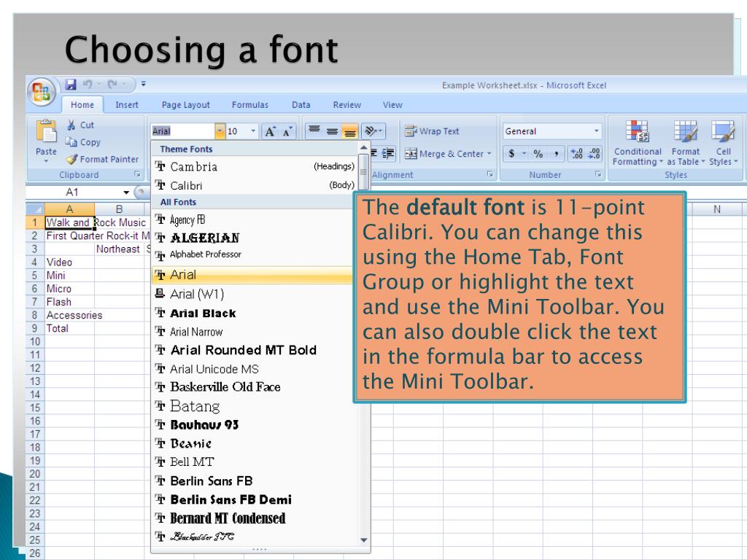This screenshot has height=560, width=747.
Task: Click the Copy icon
Action: click(x=71, y=142)
